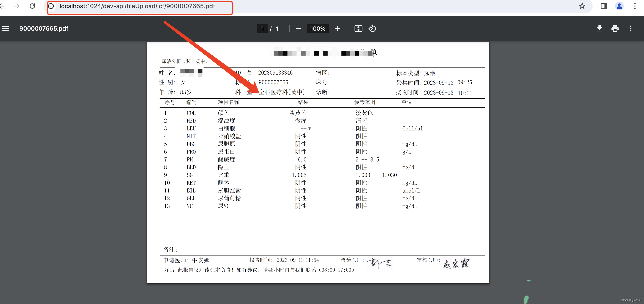Download the PDF file
The image size is (644, 304).
point(600,28)
